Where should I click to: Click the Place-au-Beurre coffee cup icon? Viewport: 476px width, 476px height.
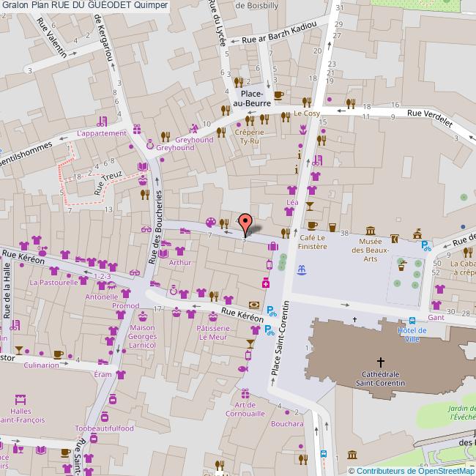pos(278,94)
